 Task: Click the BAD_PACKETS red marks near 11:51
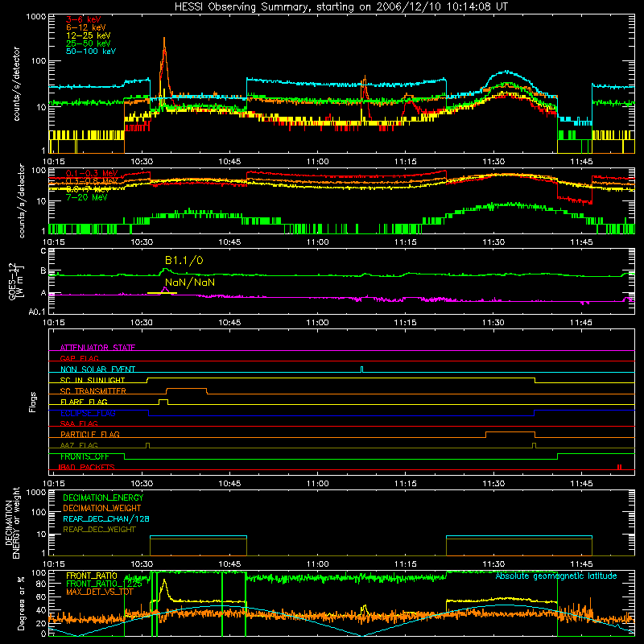[619, 467]
